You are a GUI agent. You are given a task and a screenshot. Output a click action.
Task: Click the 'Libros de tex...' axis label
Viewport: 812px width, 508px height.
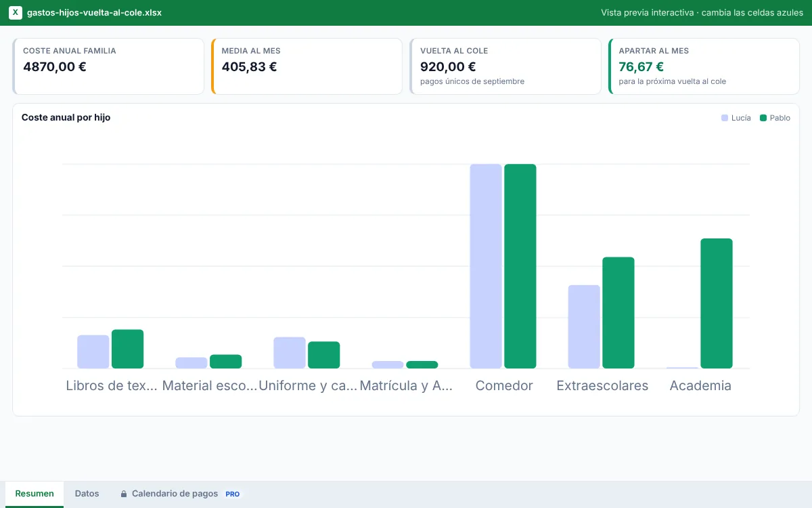point(112,385)
